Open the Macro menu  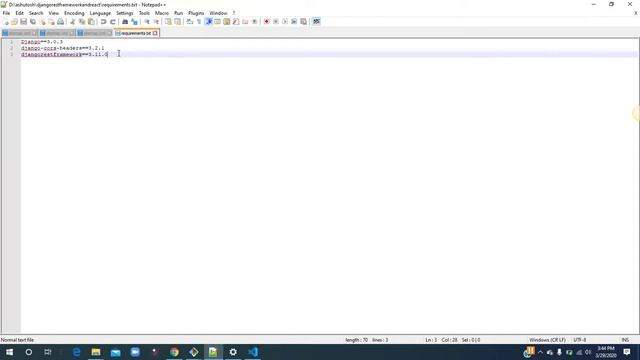pyautogui.click(x=162, y=13)
